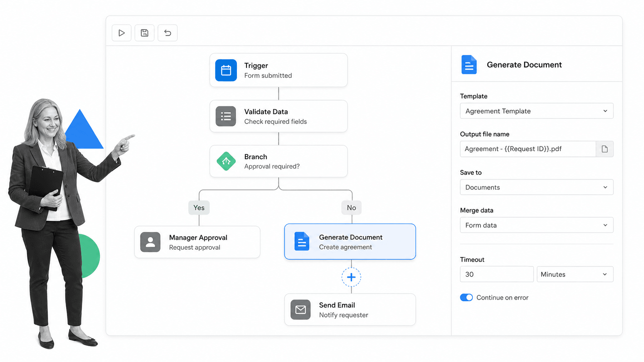Viewport: 644px width, 362px height.
Task: Select the Validate Data node
Action: pos(278,116)
